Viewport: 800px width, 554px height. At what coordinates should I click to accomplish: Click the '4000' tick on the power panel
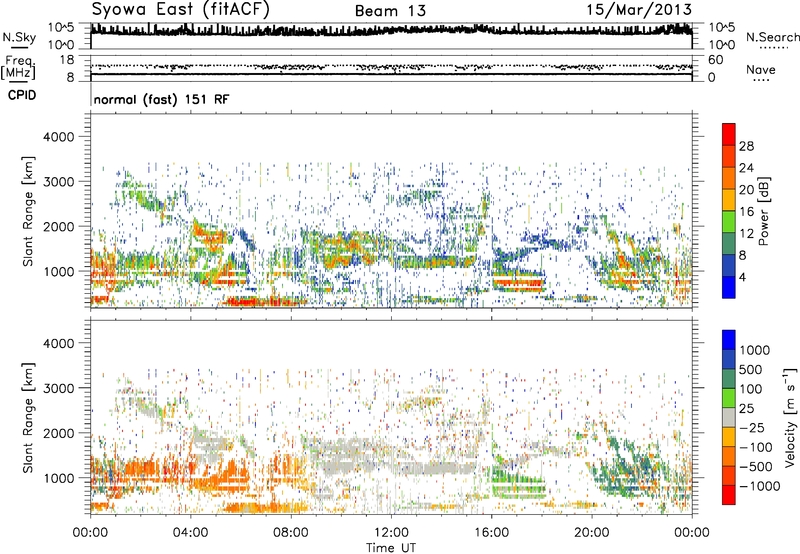coord(59,137)
